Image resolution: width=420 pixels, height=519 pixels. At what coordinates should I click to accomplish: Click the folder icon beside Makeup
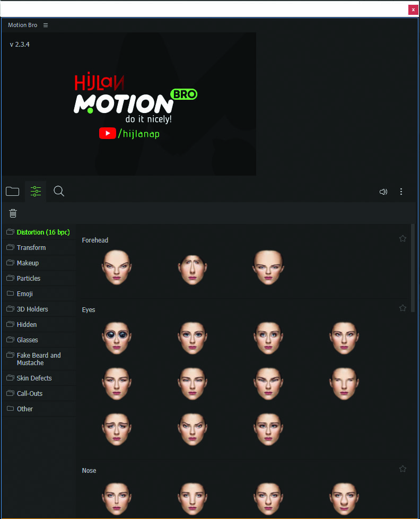[10, 263]
